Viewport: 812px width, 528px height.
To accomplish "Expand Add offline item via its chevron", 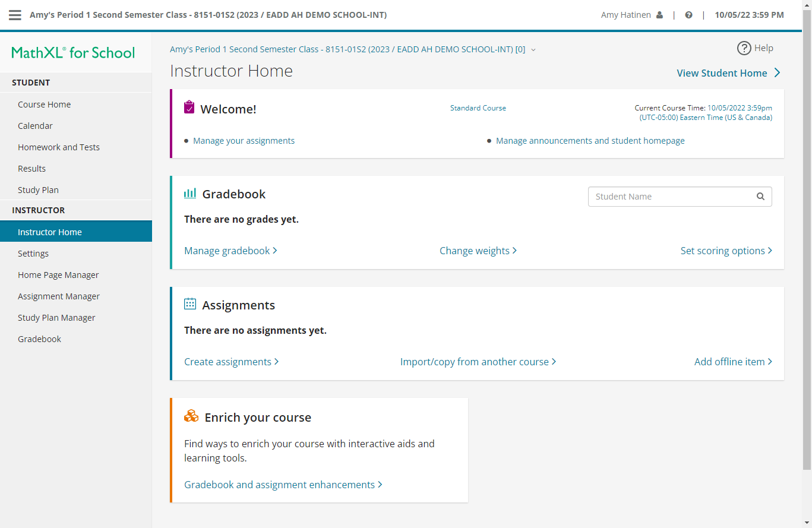I will 770,361.
